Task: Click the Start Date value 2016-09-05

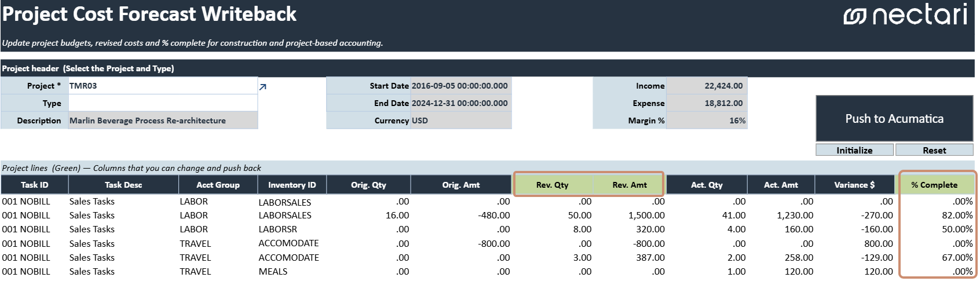Action: click(460, 86)
